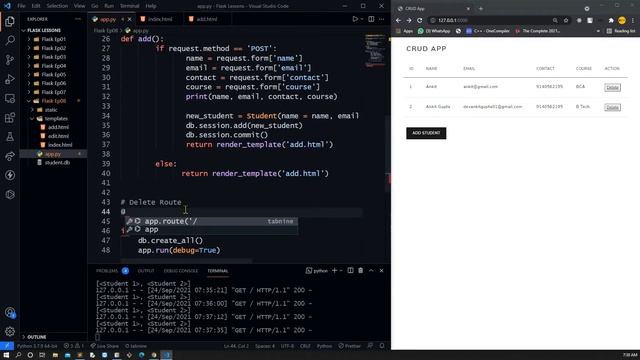Image resolution: width=640 pixels, height=360 pixels.
Task: Click the Live Share status bar item
Action: click(104, 346)
